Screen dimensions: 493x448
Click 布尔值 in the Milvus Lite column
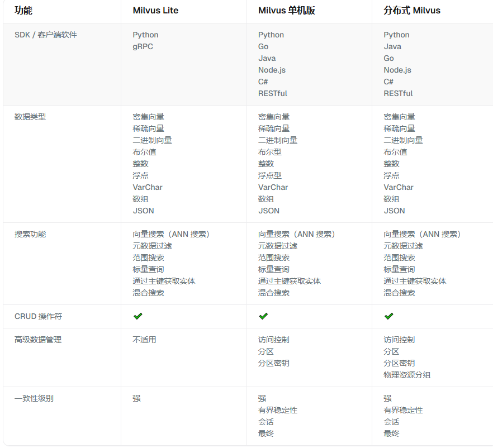point(144,152)
